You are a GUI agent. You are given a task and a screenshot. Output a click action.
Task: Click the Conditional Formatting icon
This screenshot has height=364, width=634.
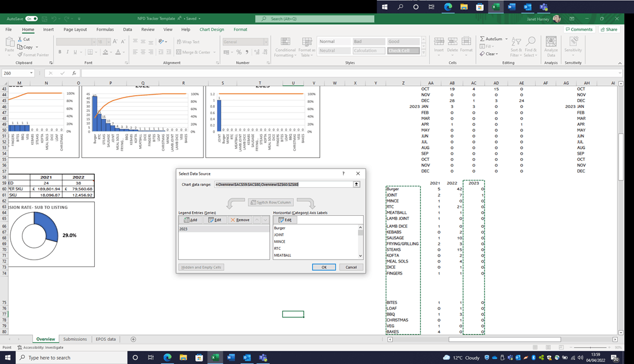tap(285, 42)
